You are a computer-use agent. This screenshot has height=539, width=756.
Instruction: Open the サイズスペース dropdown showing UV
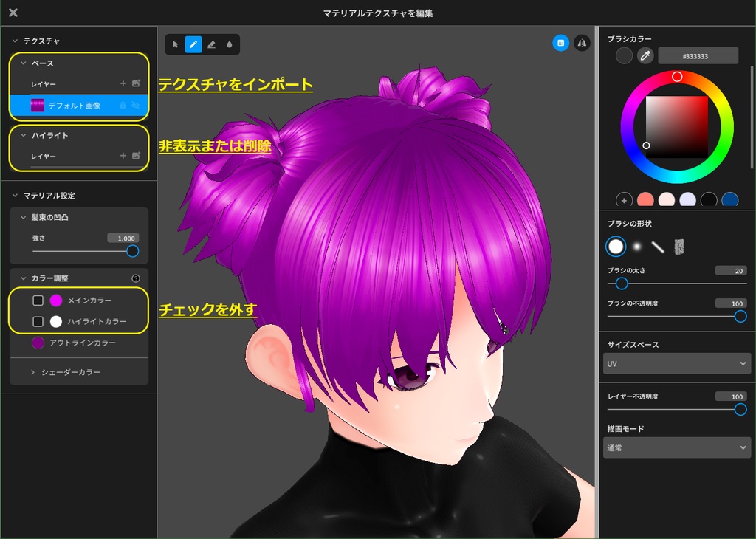click(x=677, y=363)
